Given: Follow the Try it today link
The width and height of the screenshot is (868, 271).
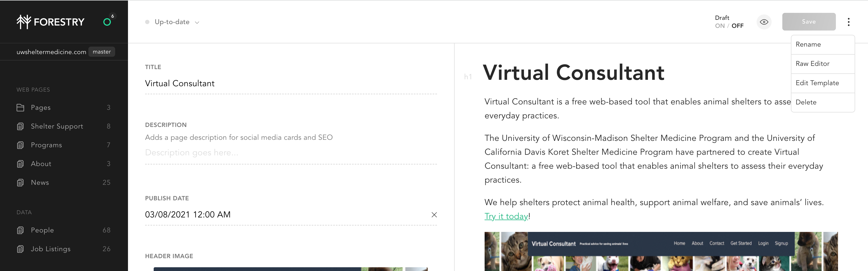Looking at the screenshot, I should click(x=506, y=216).
